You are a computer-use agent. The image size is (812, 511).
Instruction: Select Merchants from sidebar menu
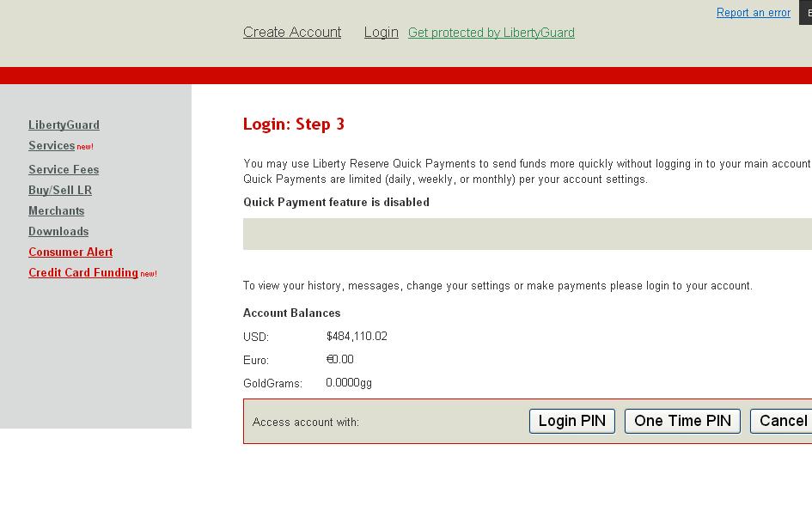coord(57,210)
